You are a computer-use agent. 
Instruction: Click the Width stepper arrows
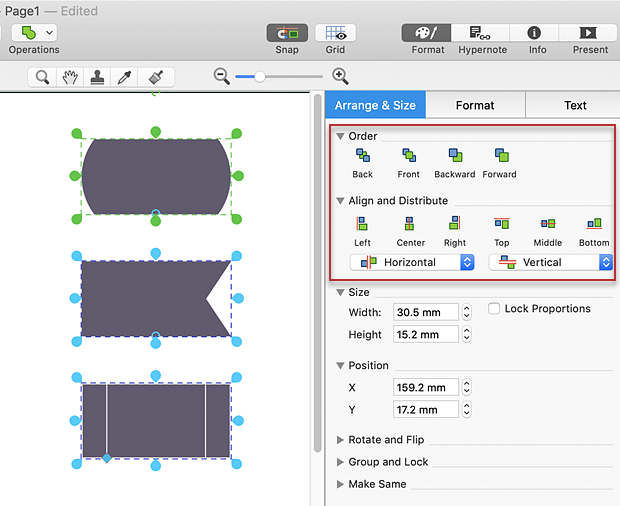coord(467,312)
